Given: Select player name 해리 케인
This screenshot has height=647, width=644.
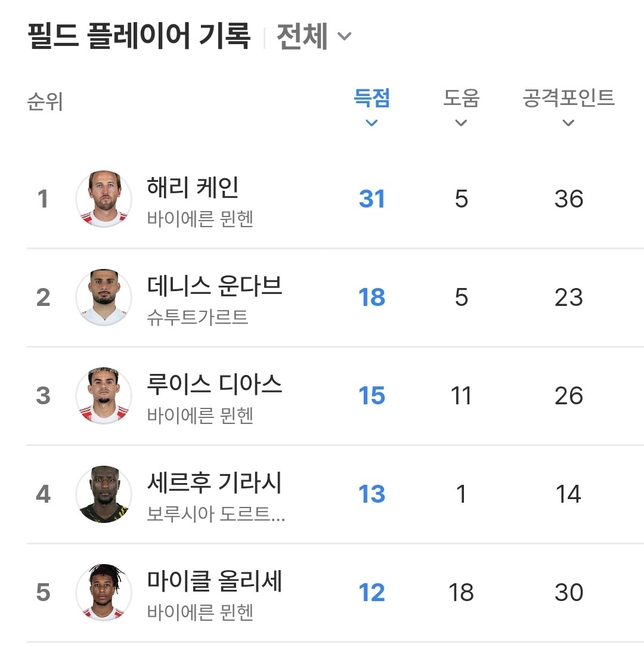Looking at the screenshot, I should 193,187.
